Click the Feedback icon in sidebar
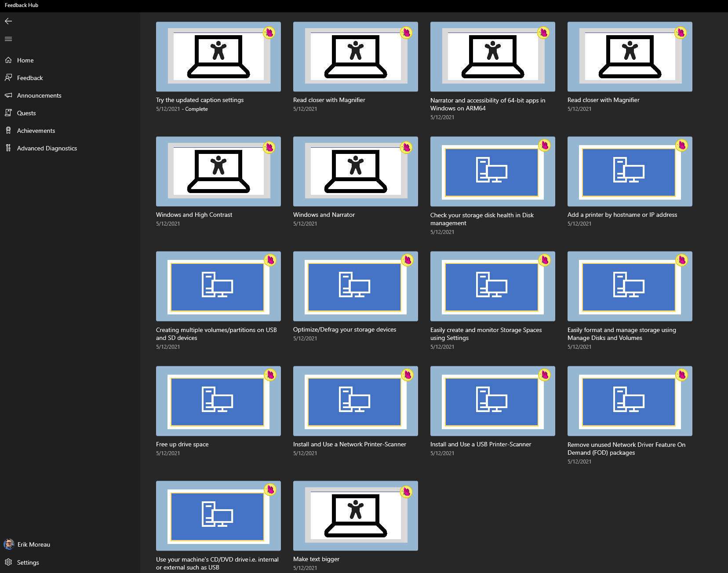 8,78
